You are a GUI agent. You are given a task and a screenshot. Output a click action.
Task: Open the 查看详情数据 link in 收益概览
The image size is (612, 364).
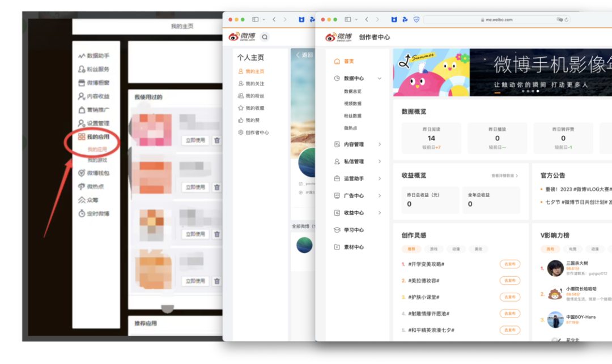[505, 175]
